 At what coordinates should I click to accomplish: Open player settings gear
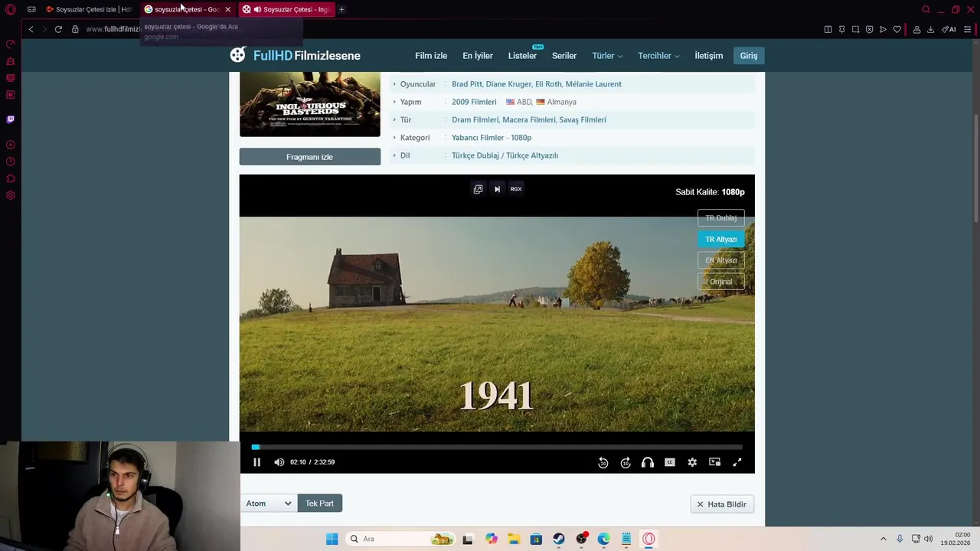coord(692,462)
